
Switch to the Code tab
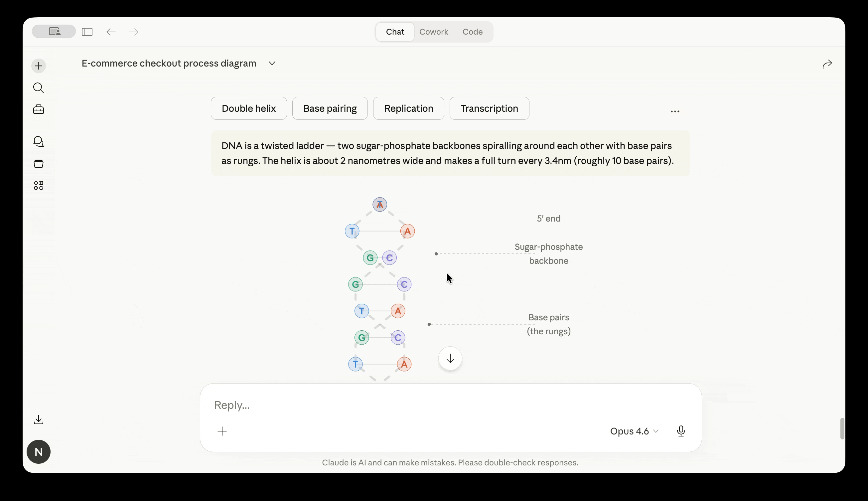pos(472,32)
